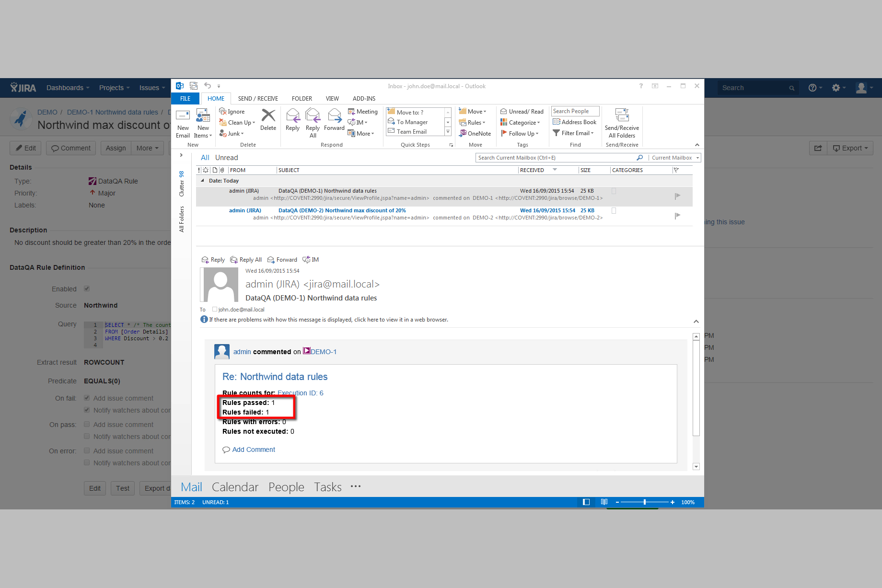Click the JIRA logo
This screenshot has width=882, height=588.
click(x=23, y=88)
